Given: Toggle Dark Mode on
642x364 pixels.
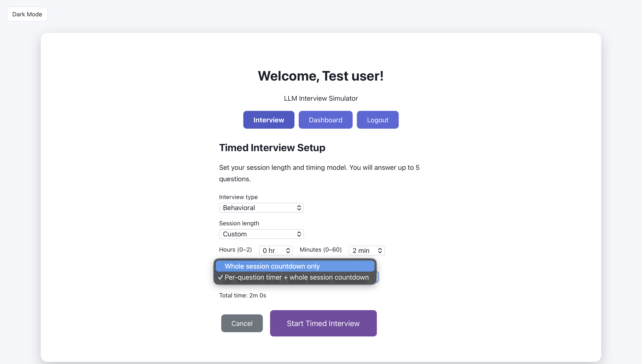Looking at the screenshot, I should coord(27,14).
